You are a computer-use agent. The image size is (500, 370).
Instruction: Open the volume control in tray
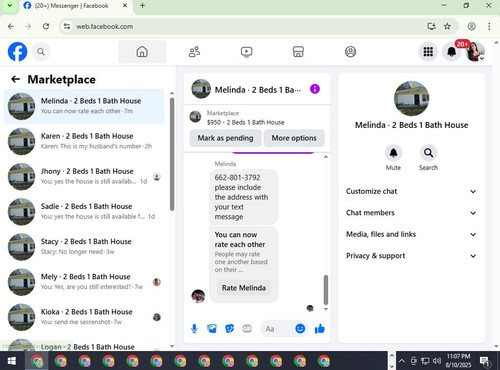[x=437, y=361]
